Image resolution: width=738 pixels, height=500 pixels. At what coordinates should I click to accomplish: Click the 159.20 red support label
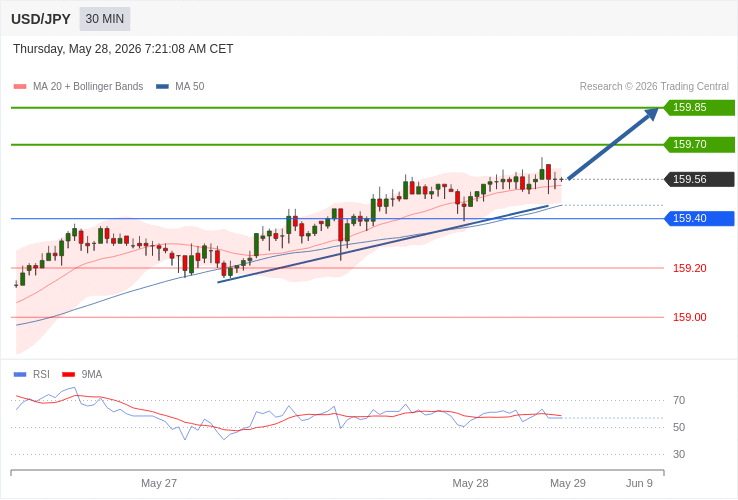(x=690, y=268)
